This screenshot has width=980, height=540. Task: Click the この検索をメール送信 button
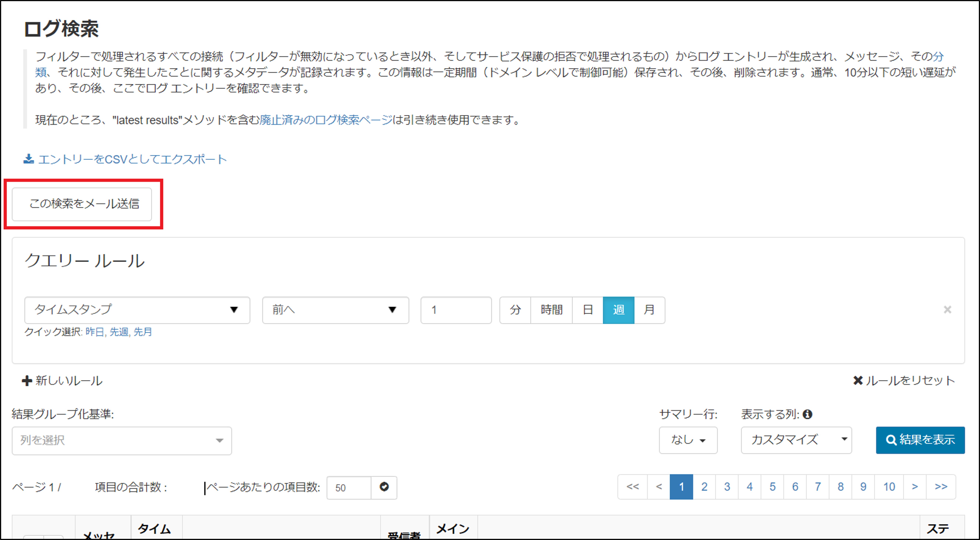point(82,204)
